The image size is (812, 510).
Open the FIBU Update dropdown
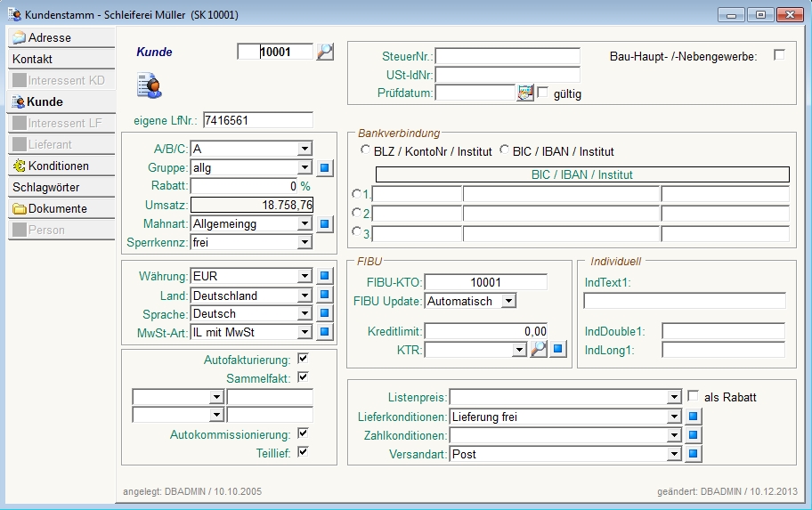click(x=508, y=301)
